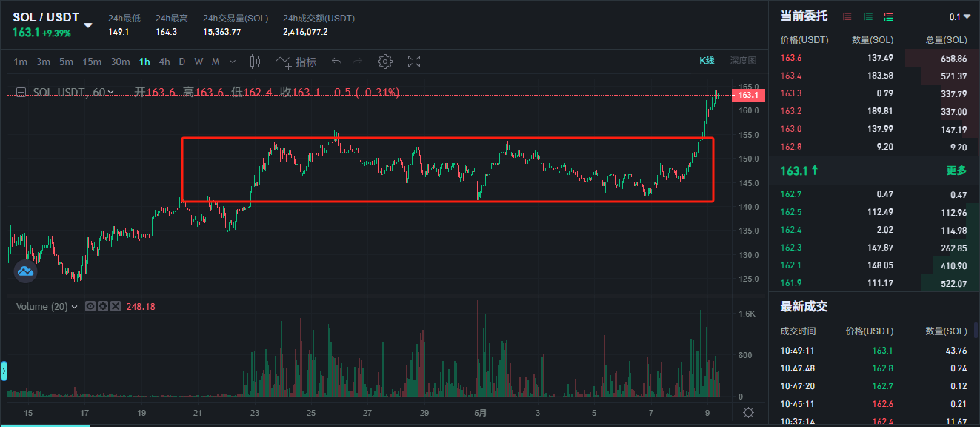980x427 pixels.
Task: Click the blue cloud logo on chart
Action: click(x=26, y=272)
